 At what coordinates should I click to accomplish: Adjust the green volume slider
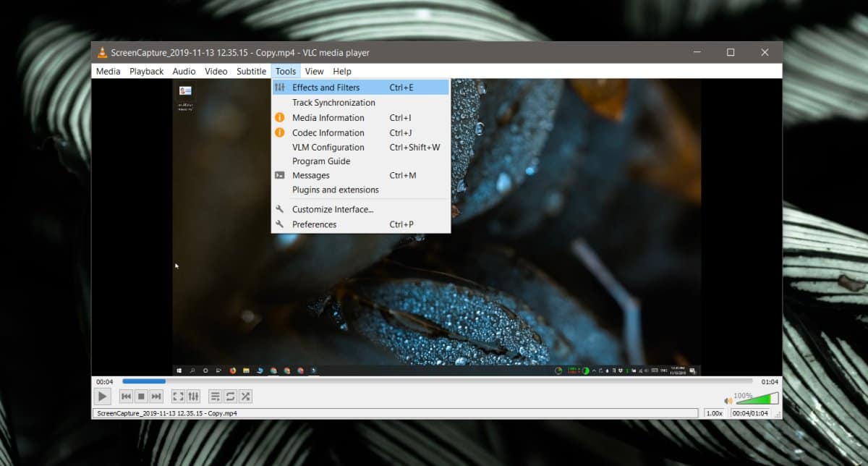(x=757, y=399)
